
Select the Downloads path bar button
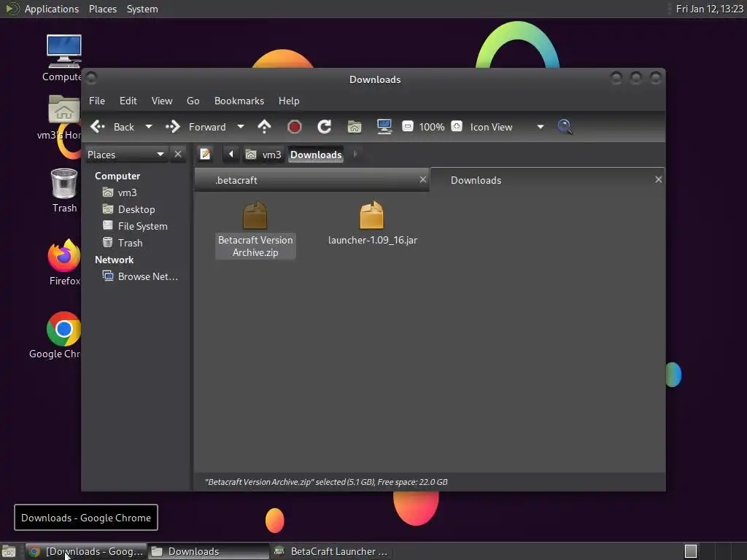pyautogui.click(x=316, y=155)
